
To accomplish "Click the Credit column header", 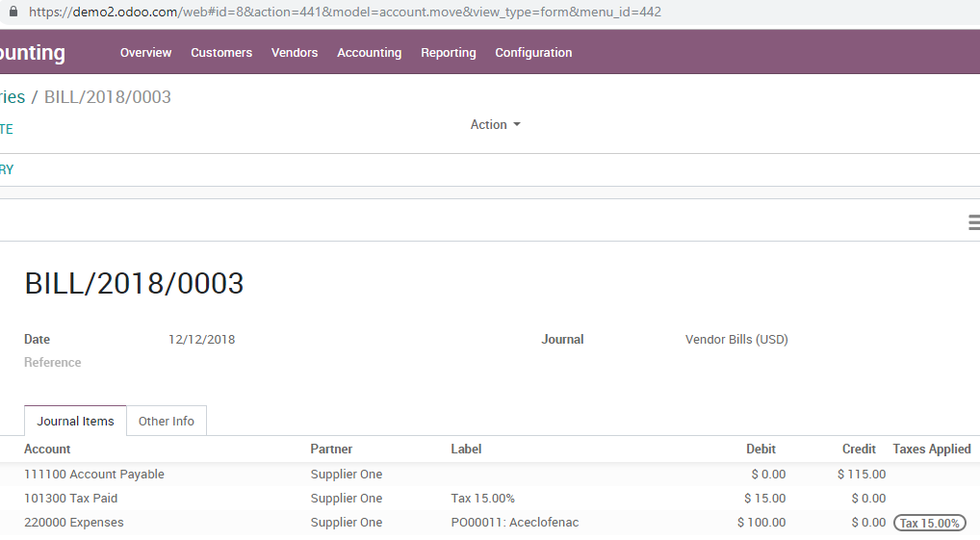I will pos(859,449).
